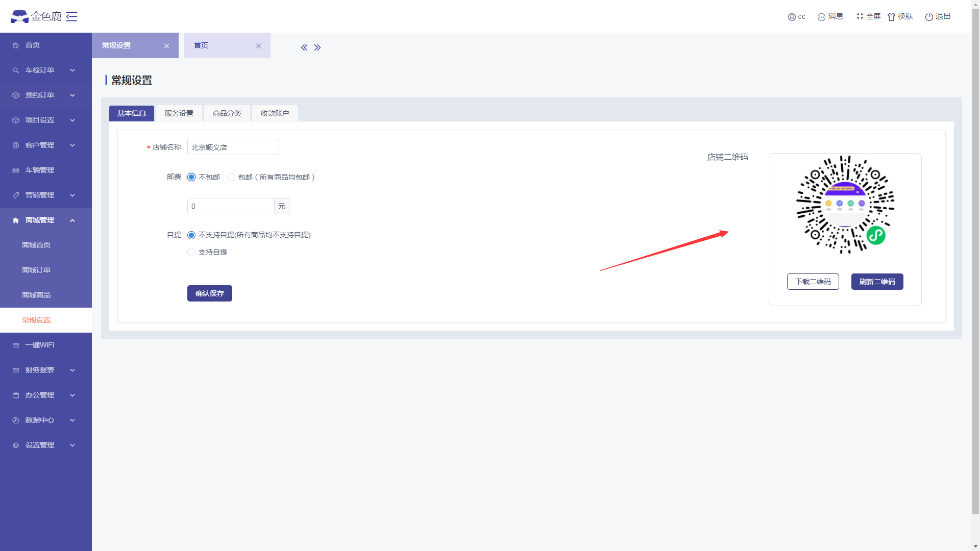Click the user avatar icon beside cc
Viewport: 980px width, 551px height.
click(792, 17)
